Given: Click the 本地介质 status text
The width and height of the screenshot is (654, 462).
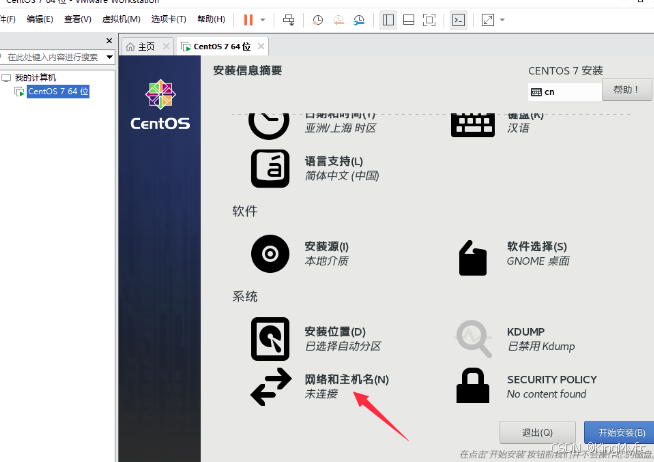Looking at the screenshot, I should [x=327, y=261].
